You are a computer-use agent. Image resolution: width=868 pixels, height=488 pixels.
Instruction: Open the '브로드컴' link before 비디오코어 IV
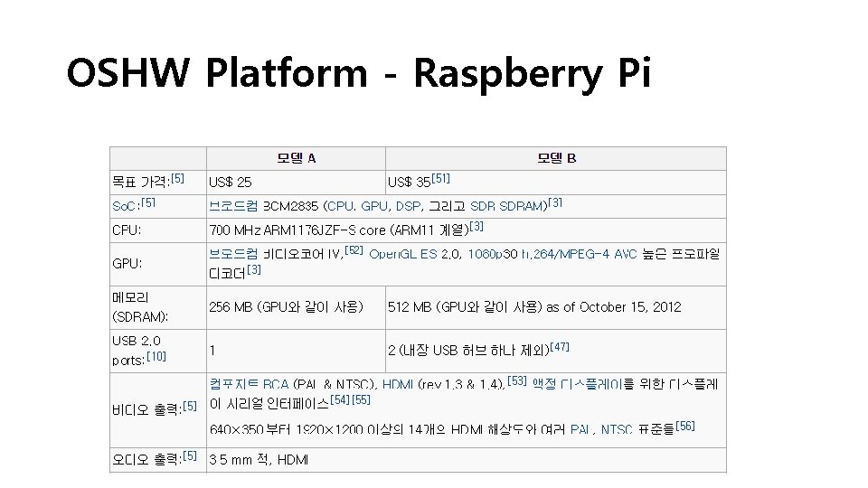(x=233, y=254)
